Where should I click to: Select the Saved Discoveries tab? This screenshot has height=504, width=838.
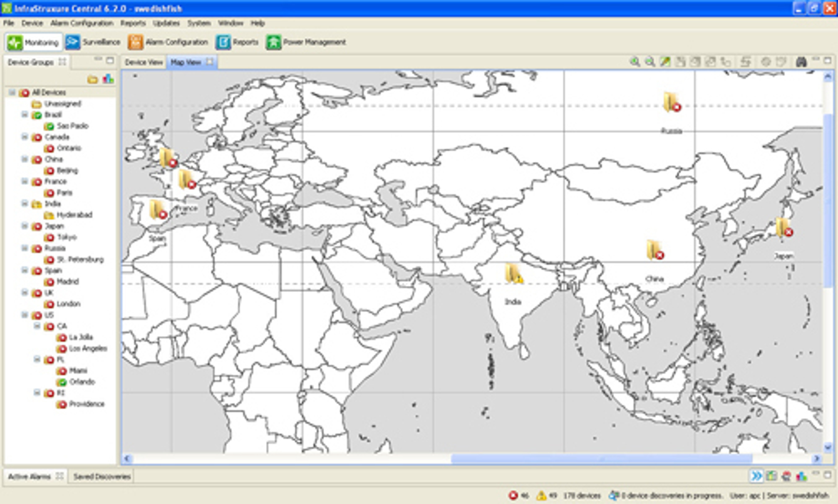102,477
